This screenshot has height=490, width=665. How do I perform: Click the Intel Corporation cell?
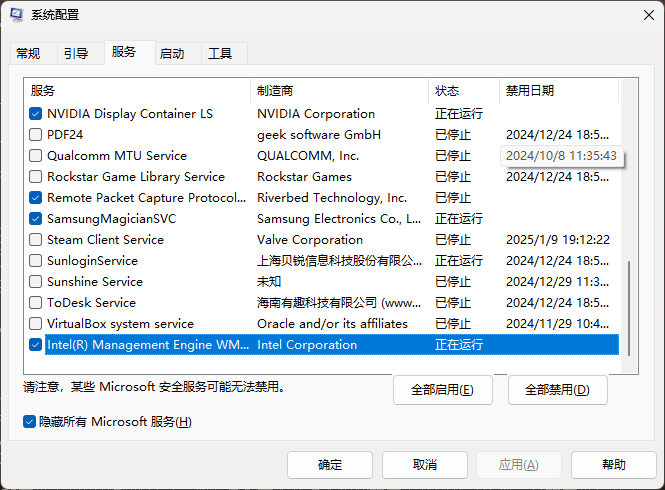[x=307, y=344]
